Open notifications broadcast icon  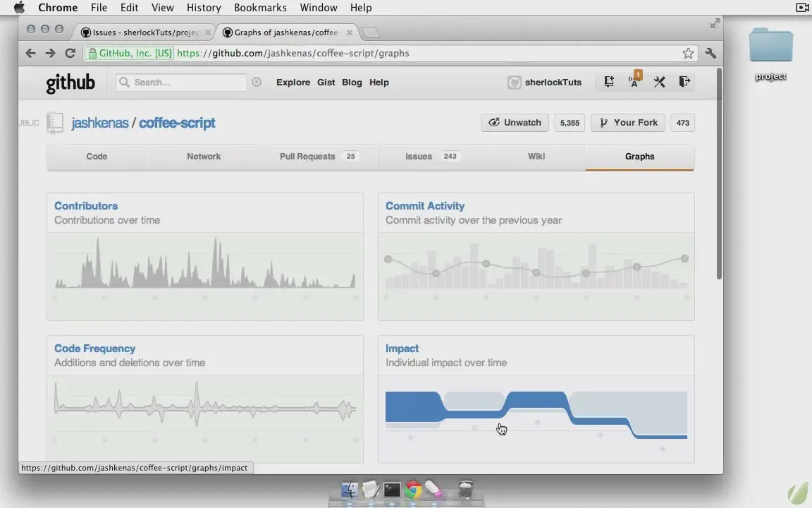[x=634, y=80]
